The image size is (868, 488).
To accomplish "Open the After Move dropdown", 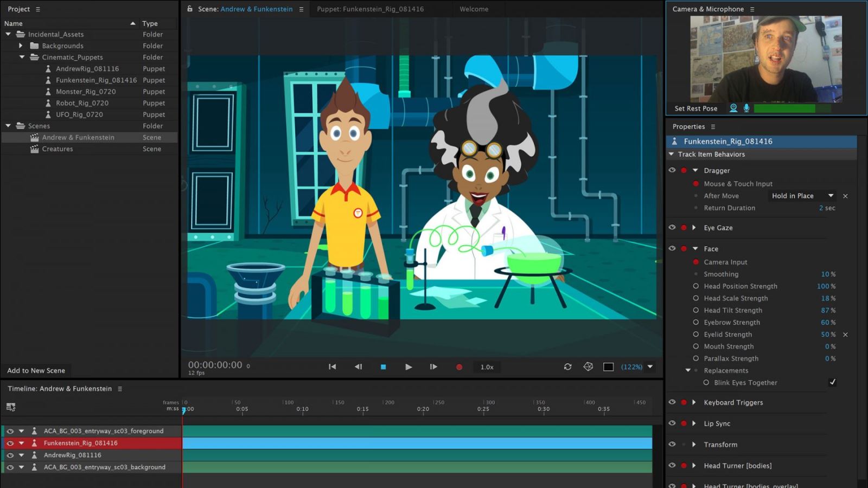I will click(803, 196).
